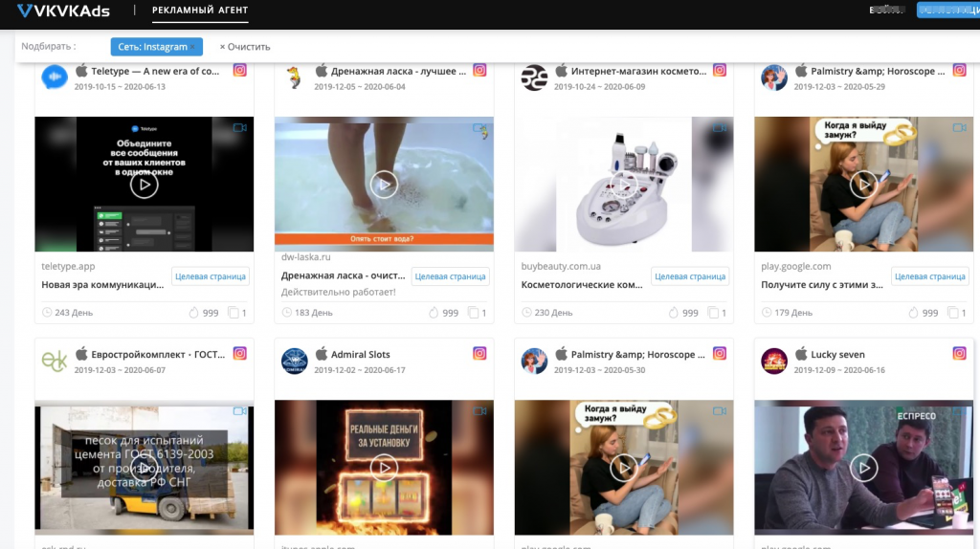Click the video camera icon on Admiral Slots thumbnail
980x549 pixels.
pyautogui.click(x=479, y=411)
